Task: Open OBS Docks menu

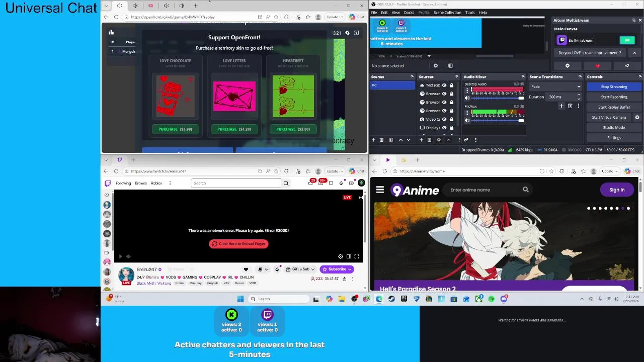Action: click(409, 13)
